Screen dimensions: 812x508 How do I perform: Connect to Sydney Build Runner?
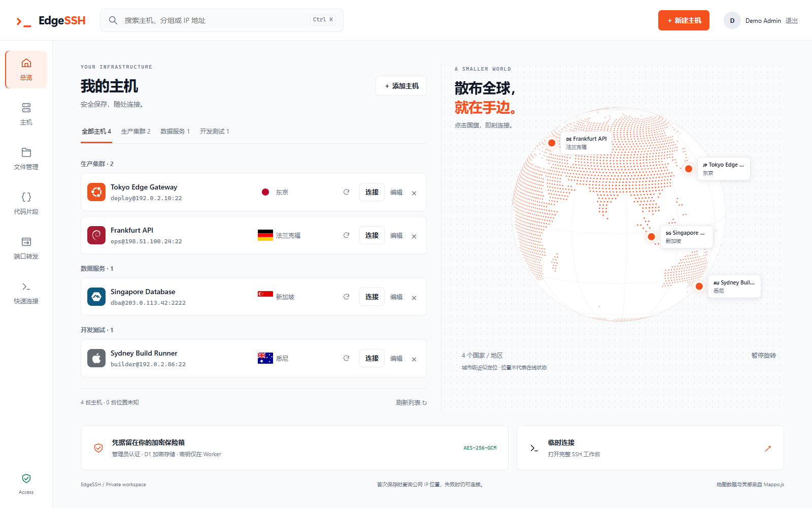[372, 358]
